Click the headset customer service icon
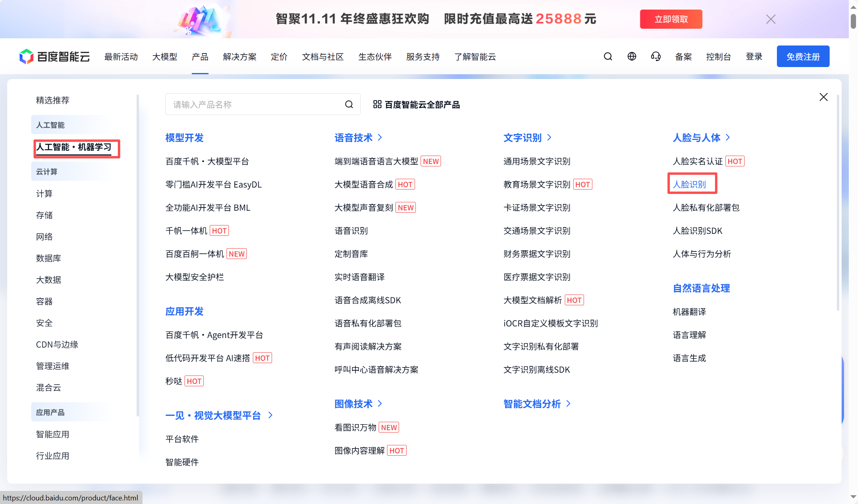Viewport: 858px width, 504px height. [x=655, y=56]
